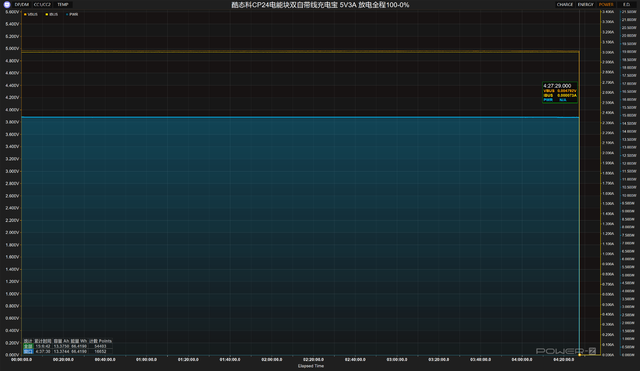This screenshot has width=640, height=371.
Task: Click the 5.000V voltage axis label
Action: pyautogui.click(x=12, y=49)
